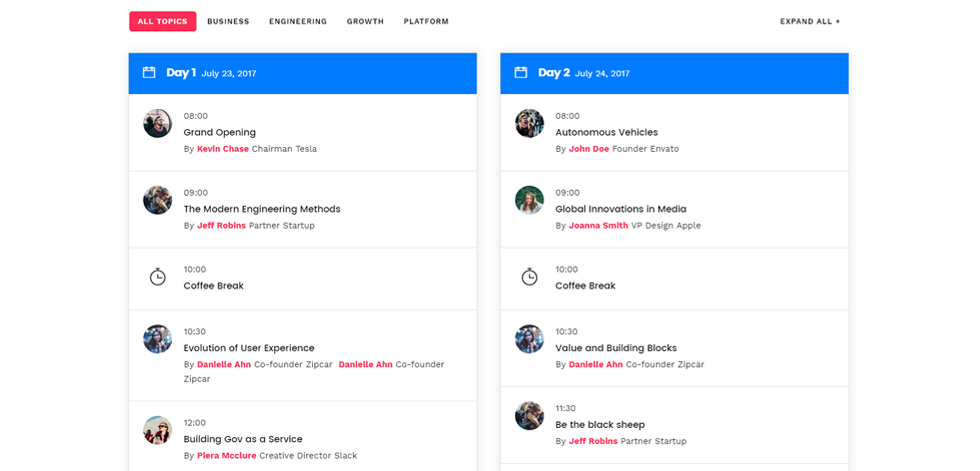
Task: Filter schedule by Engineering topic
Action: click(298, 21)
